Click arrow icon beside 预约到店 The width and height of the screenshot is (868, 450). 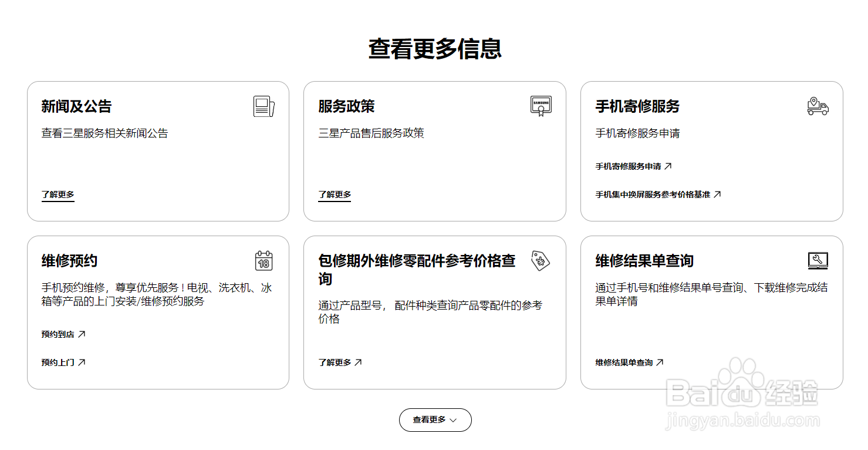point(82,334)
